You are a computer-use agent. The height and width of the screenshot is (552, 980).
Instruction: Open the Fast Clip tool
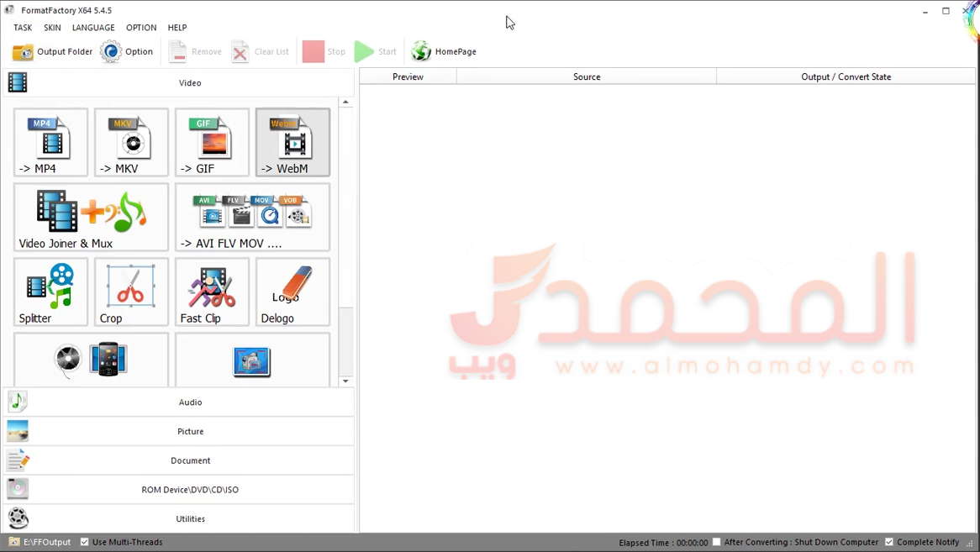click(x=212, y=292)
